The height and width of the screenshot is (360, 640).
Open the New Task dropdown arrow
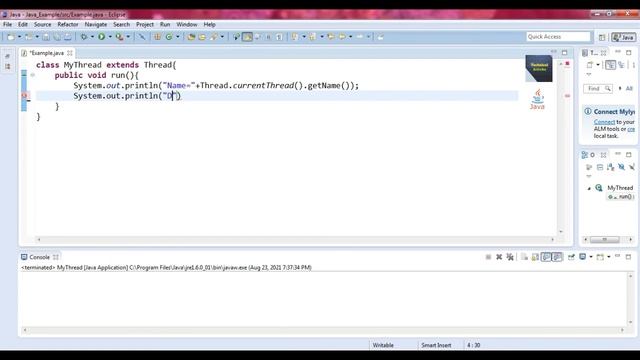pyautogui.click(x=598, y=65)
